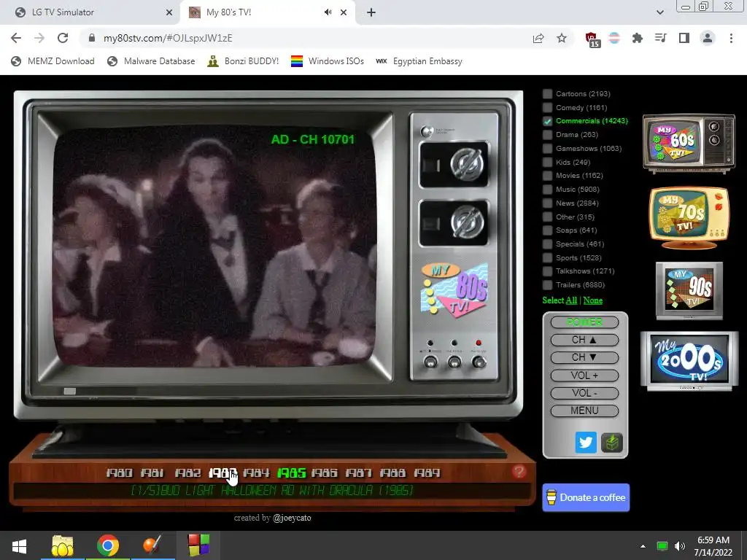Check the Kids (249) category
Screen dimensions: 747x560
[548, 163]
